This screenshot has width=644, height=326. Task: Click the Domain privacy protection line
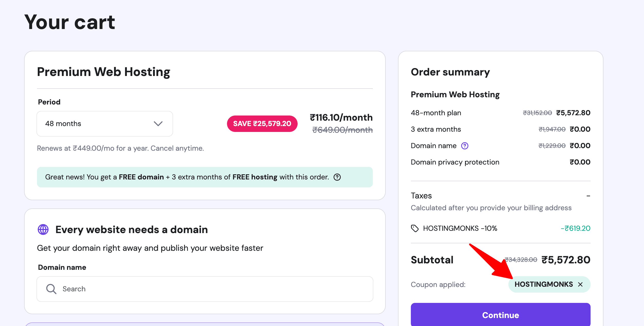coord(455,162)
